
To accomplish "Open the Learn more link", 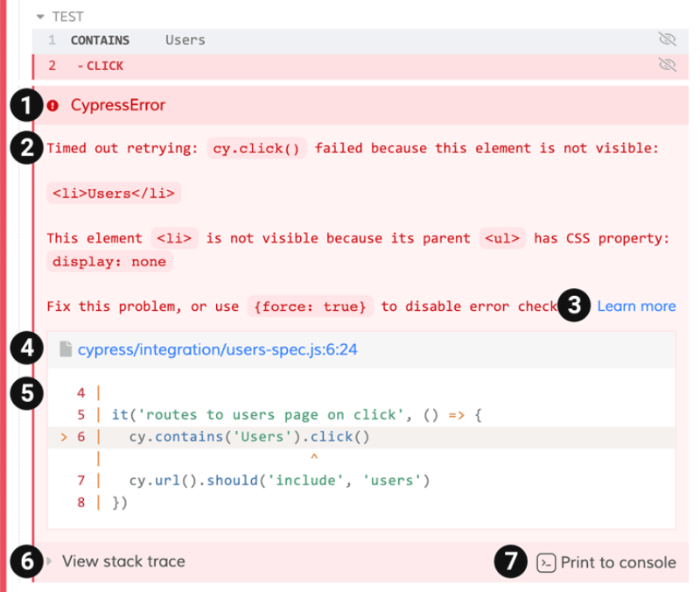I will pos(636,306).
